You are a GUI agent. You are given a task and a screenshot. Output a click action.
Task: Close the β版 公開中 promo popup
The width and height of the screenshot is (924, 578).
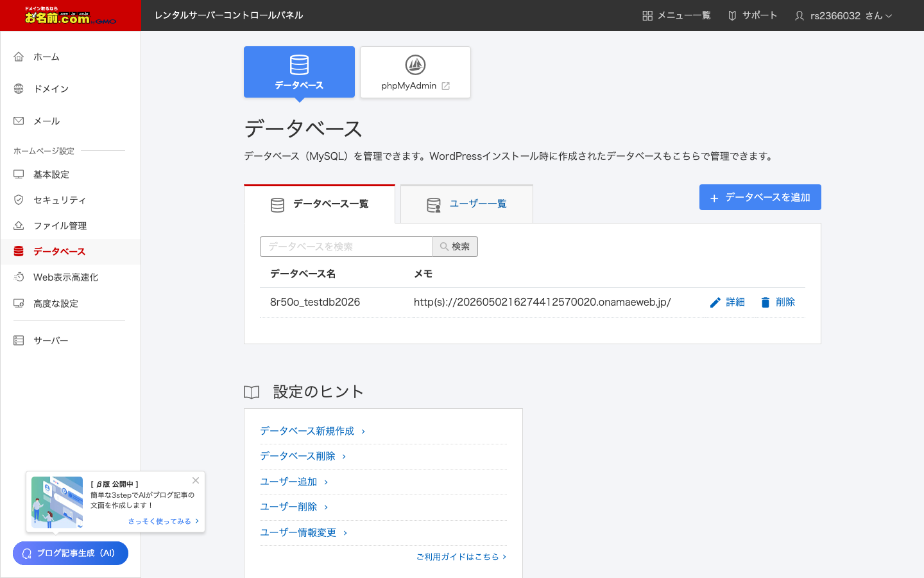pos(196,480)
